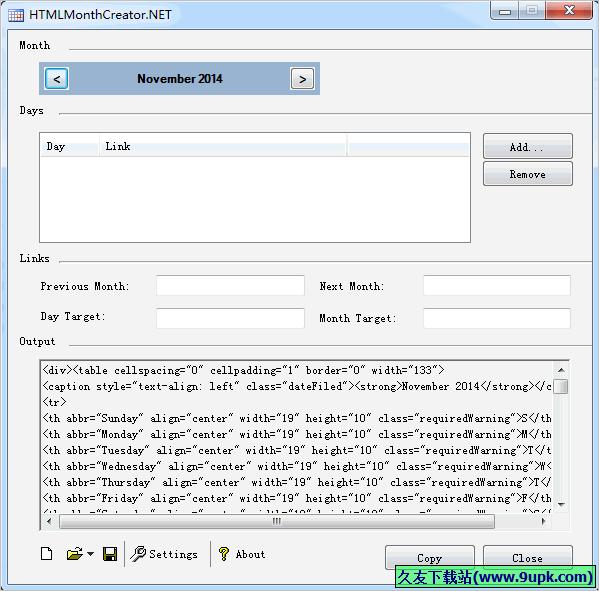The image size is (599, 591).
Task: Go to the next month arrow
Action: [x=302, y=79]
